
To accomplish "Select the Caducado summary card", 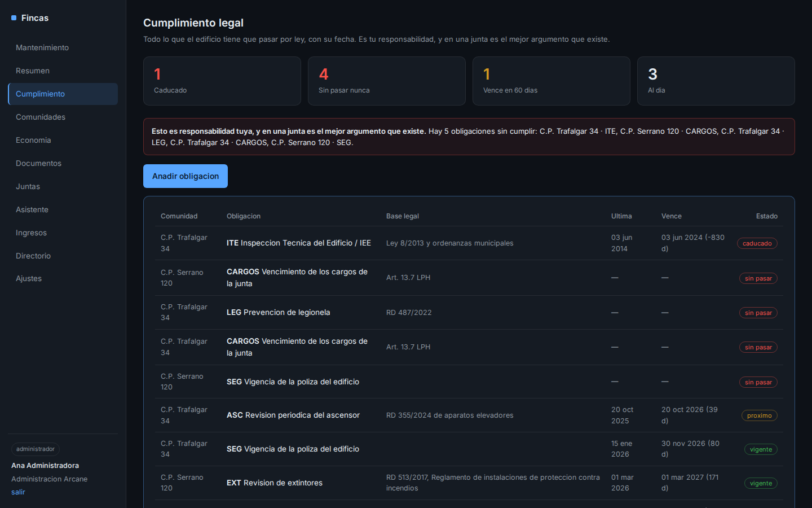I will (222, 81).
